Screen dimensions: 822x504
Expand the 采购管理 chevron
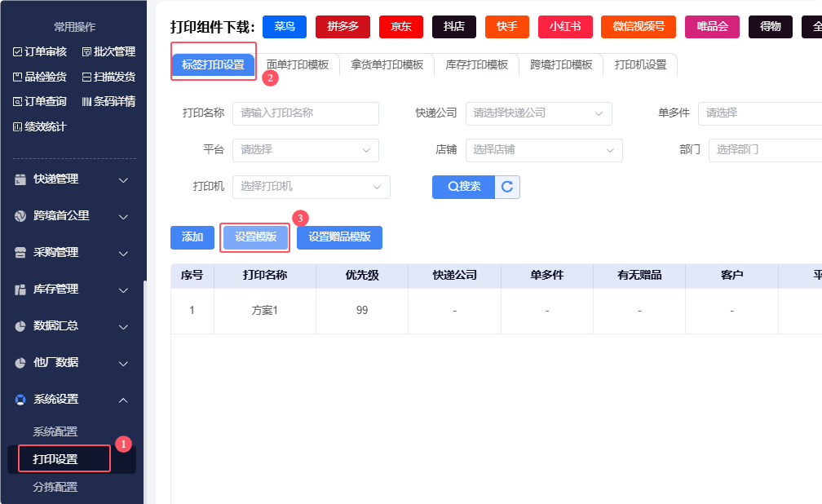pyautogui.click(x=123, y=254)
